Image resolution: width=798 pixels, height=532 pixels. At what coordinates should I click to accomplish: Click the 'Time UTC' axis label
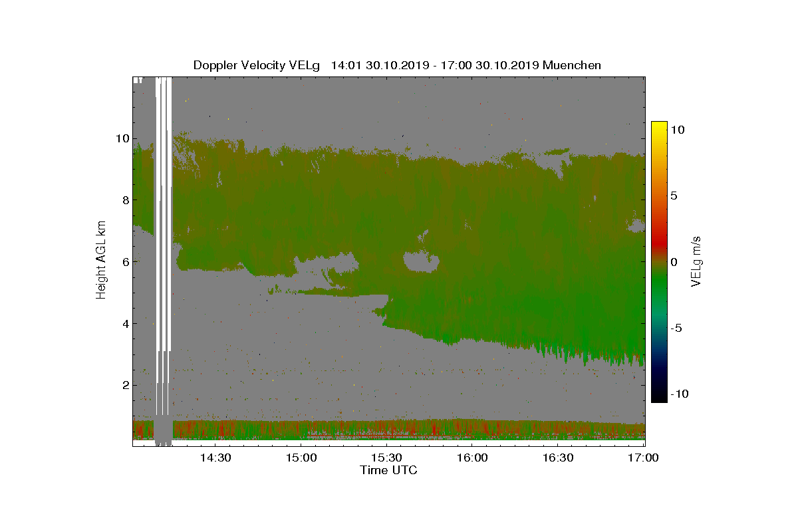tap(389, 470)
